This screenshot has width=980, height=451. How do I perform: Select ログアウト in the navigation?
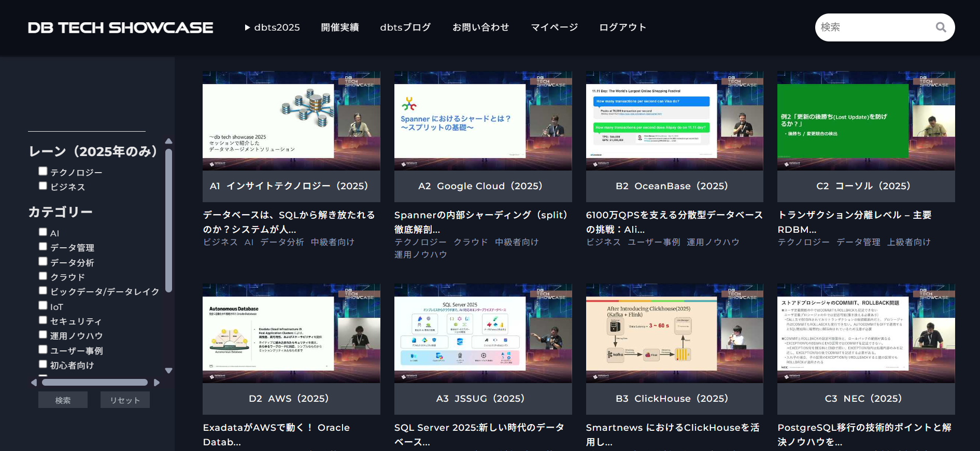622,27
